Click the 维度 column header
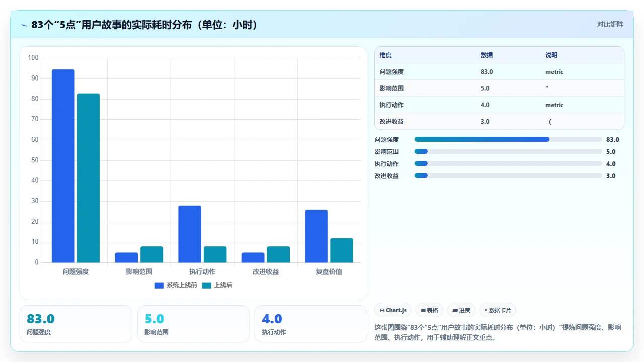Image resolution: width=644 pixels, height=362 pixels. click(x=385, y=55)
